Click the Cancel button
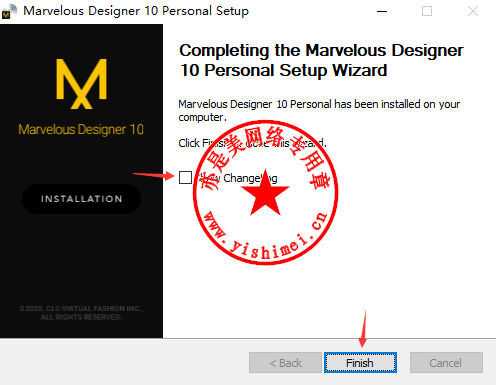Image resolution: width=496 pixels, height=385 pixels. pos(446,362)
